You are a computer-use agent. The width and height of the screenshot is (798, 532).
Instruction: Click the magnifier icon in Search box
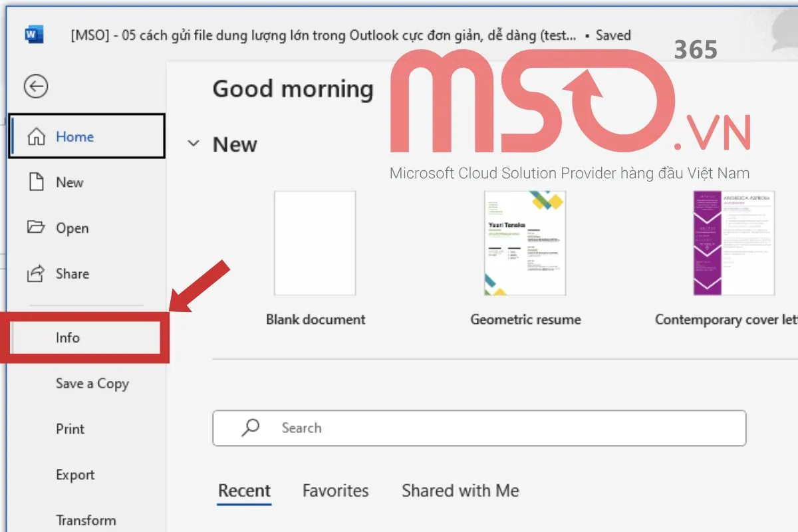(x=251, y=428)
